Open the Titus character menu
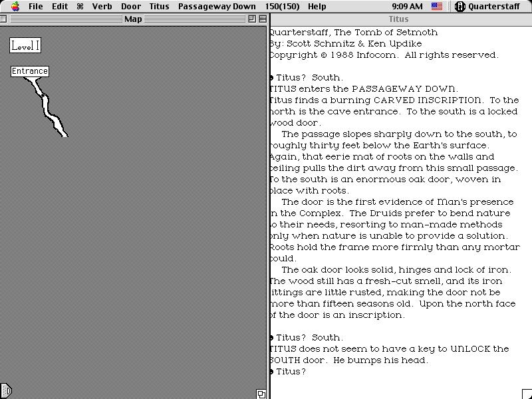Image resolution: width=532 pixels, height=399 pixels. [x=159, y=6]
